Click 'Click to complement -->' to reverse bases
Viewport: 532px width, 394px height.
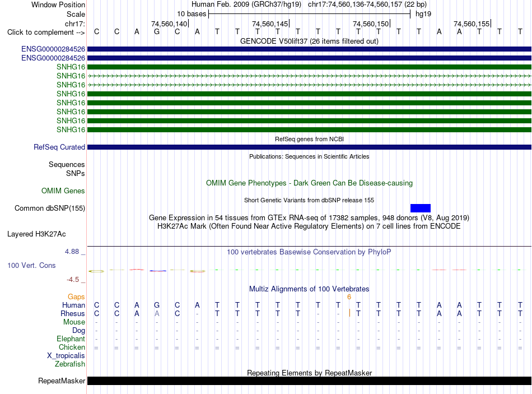[46, 33]
